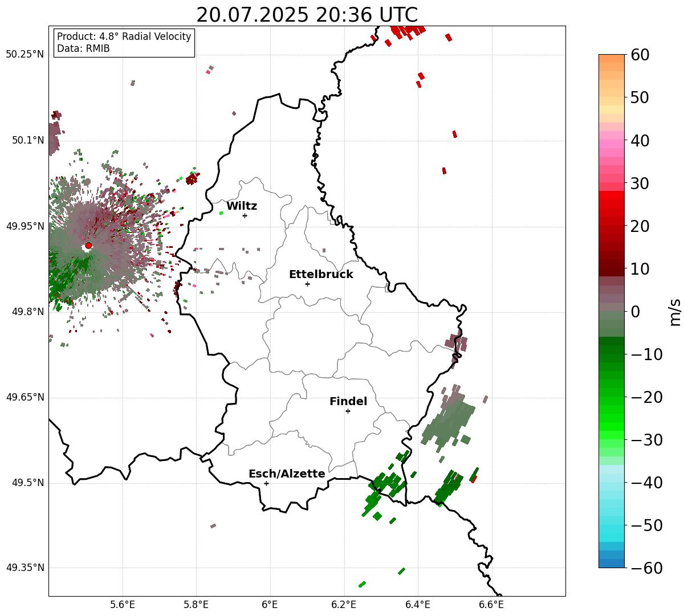Click the bright red colorbar segment

[x=612, y=195]
